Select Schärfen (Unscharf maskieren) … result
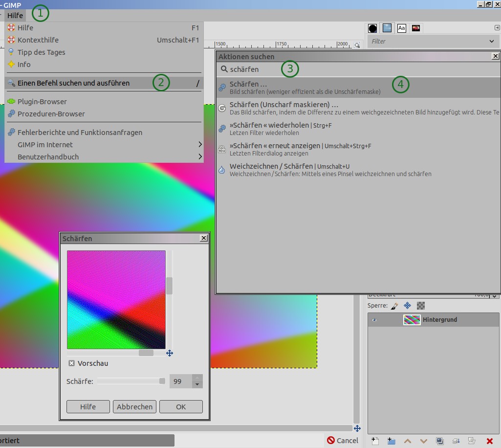 pos(358,108)
